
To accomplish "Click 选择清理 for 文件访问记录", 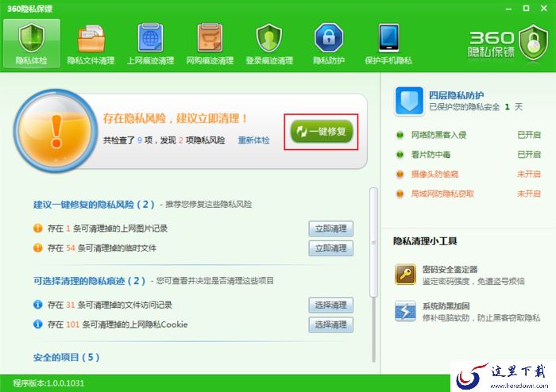I will click(x=331, y=306).
